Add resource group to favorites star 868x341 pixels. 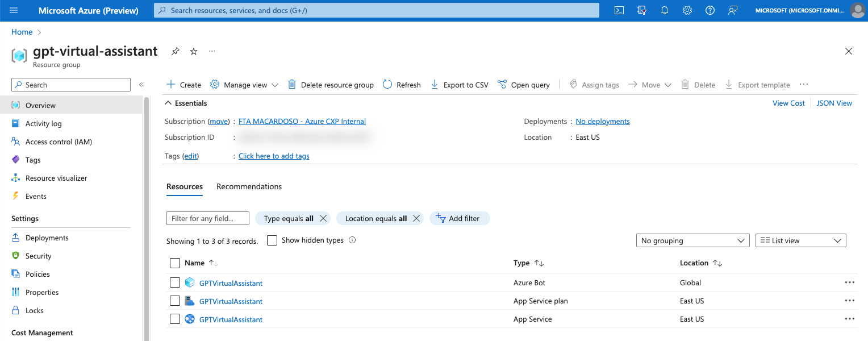194,51
